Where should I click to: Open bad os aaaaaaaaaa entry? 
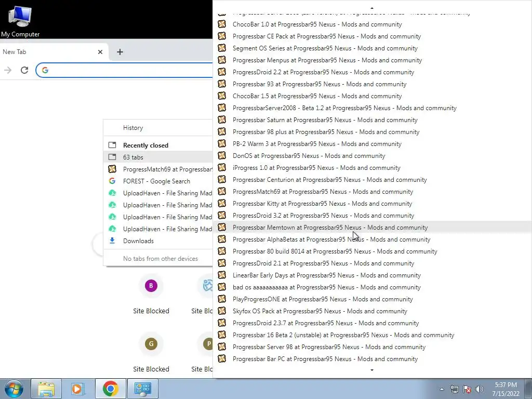[372, 287]
